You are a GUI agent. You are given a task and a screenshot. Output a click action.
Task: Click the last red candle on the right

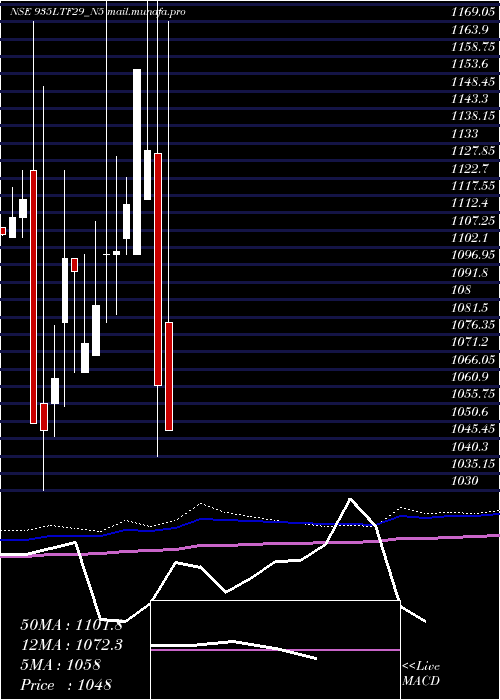pyautogui.click(x=169, y=376)
